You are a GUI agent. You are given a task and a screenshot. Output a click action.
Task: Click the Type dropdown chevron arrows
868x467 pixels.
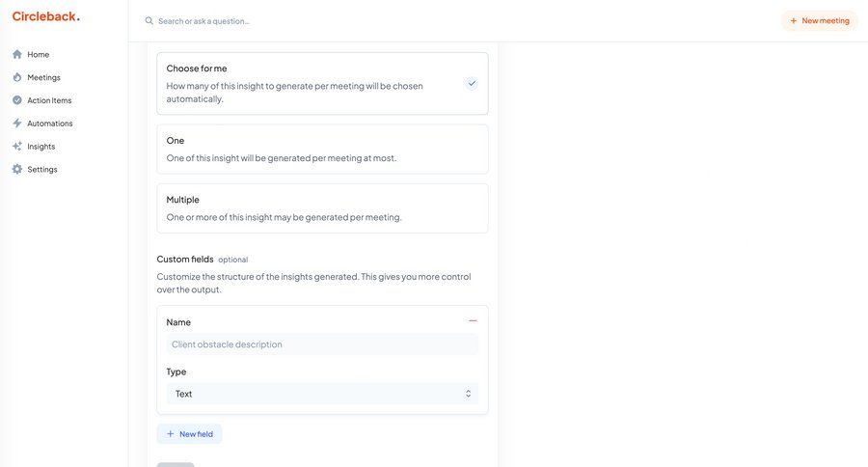tap(468, 394)
